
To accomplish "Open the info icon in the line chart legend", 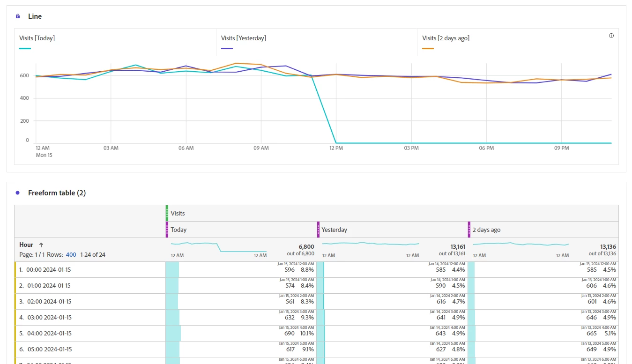I will tap(611, 36).
